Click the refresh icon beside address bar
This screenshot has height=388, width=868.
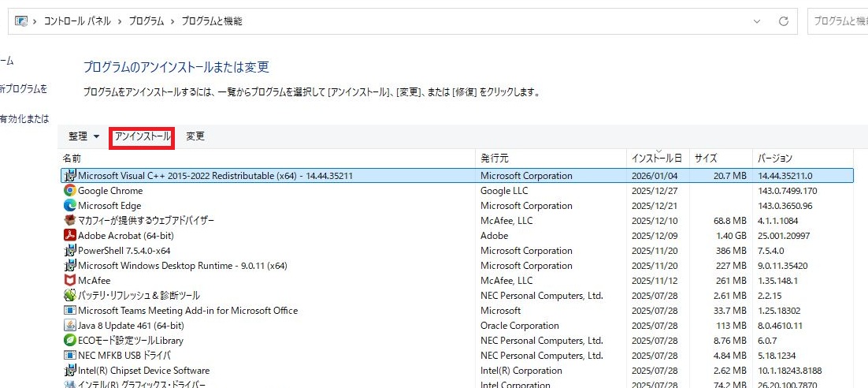point(783,21)
